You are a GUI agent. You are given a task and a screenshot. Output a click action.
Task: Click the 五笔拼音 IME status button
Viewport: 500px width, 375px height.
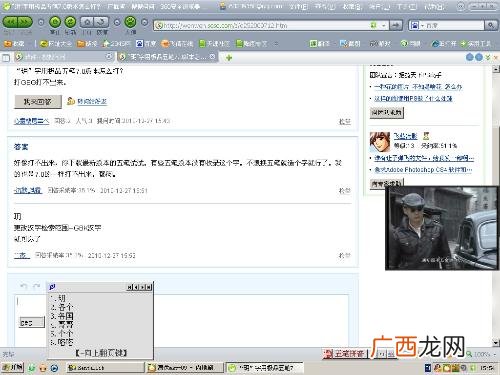[345, 354]
